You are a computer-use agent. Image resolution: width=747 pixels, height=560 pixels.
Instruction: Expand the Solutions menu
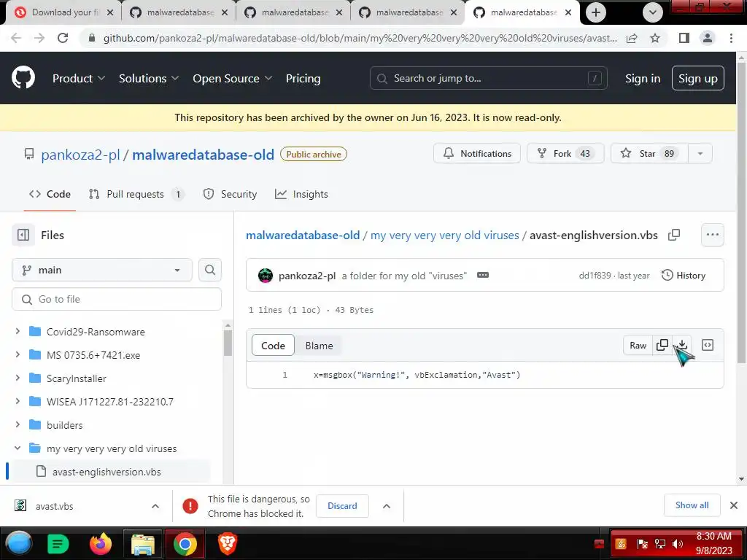tap(149, 79)
